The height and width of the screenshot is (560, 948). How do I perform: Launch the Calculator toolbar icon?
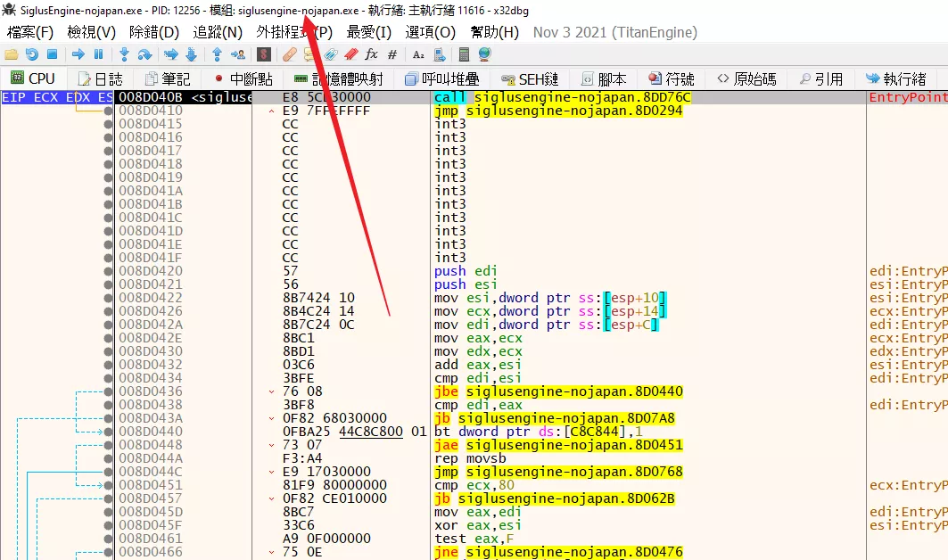pos(464,55)
